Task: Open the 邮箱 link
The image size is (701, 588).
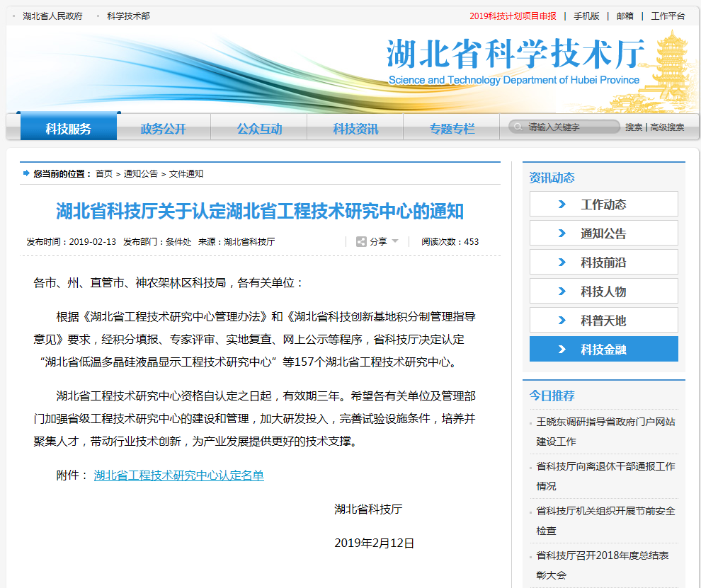Action: click(x=625, y=16)
